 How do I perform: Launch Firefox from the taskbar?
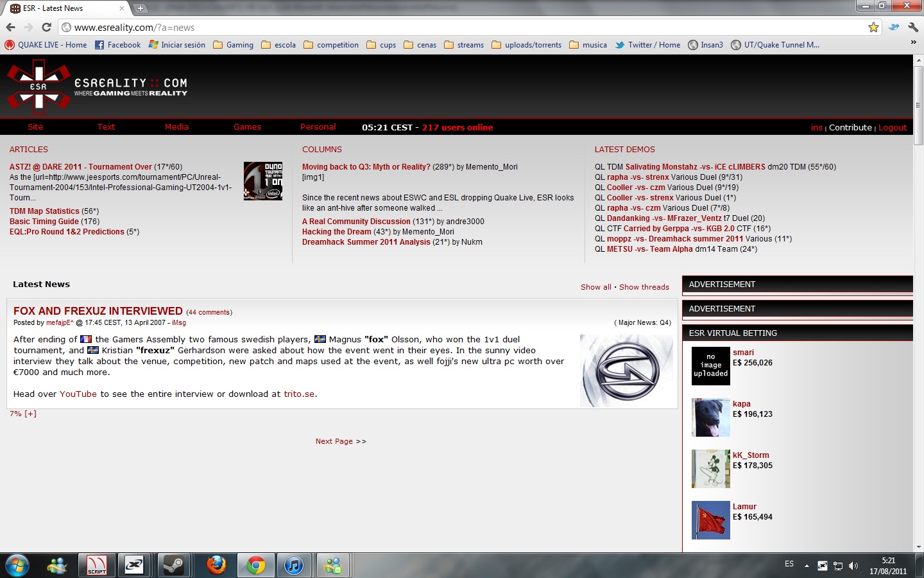pyautogui.click(x=216, y=565)
